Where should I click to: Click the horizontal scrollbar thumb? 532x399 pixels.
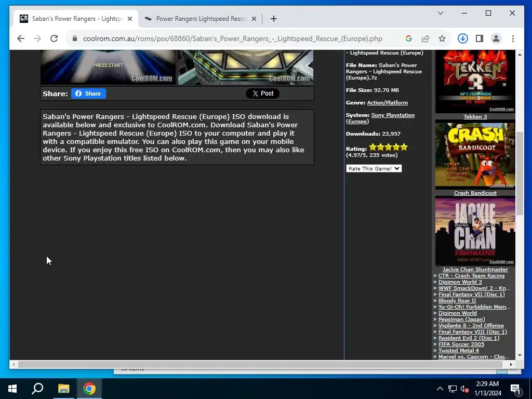pos(260,364)
